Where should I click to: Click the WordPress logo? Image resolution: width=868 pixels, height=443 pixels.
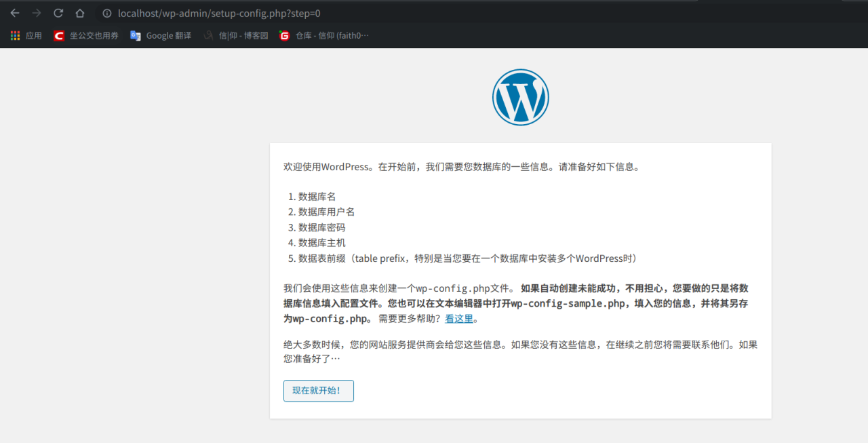[520, 96]
